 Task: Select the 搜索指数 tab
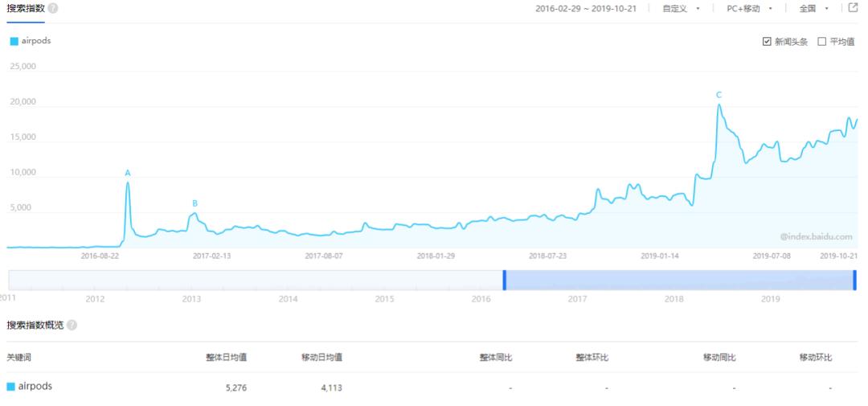click(x=26, y=9)
